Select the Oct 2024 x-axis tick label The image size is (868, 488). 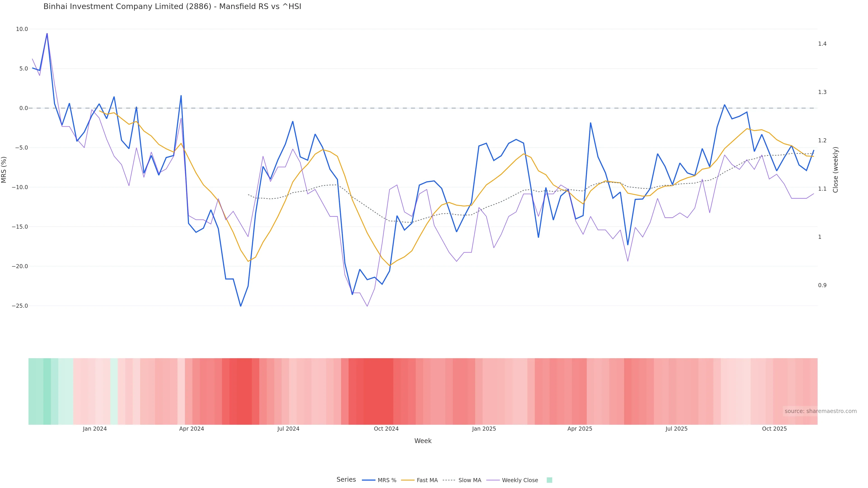(386, 429)
